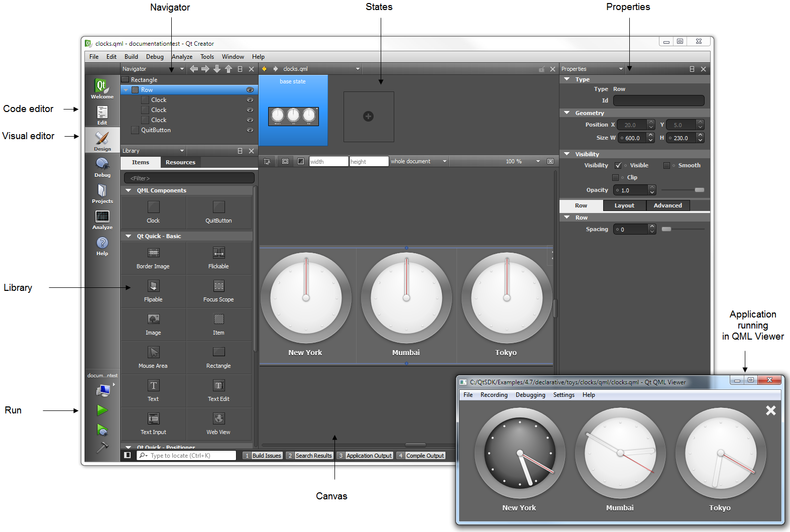This screenshot has width=790, height=532.
Task: Click the Library Filter field
Action: (x=189, y=178)
